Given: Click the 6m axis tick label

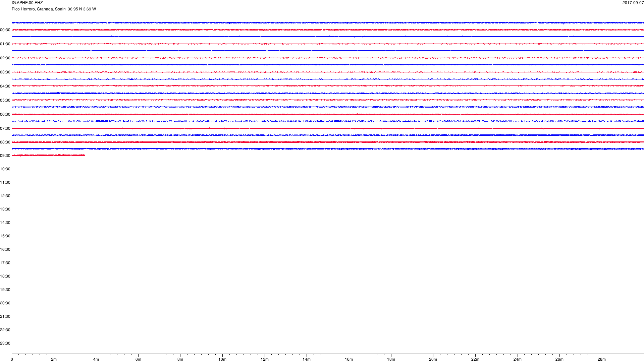Looking at the screenshot, I should coord(138,360).
